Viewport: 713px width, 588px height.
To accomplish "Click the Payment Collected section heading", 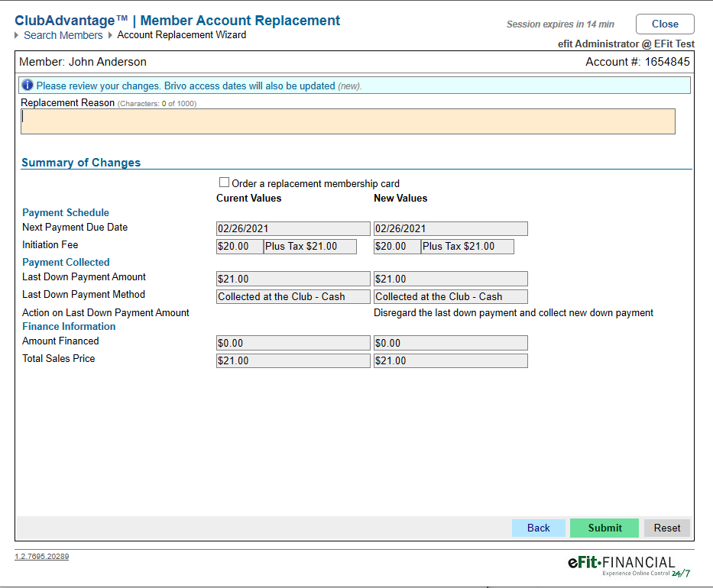I will (66, 262).
